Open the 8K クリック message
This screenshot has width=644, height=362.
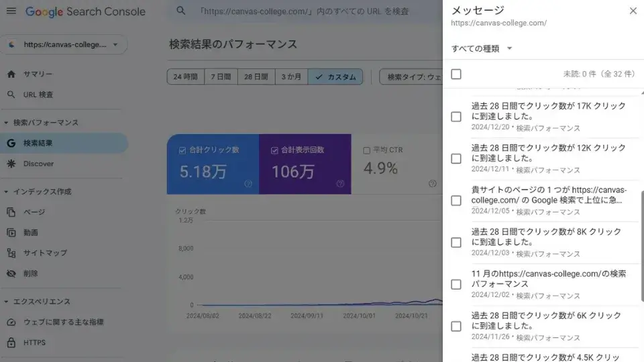click(548, 243)
